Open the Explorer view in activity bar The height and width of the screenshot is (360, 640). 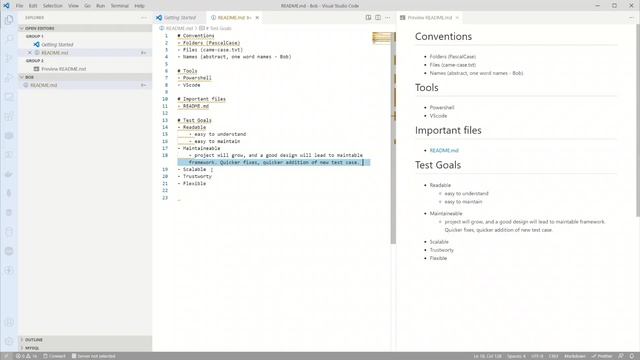point(9,20)
